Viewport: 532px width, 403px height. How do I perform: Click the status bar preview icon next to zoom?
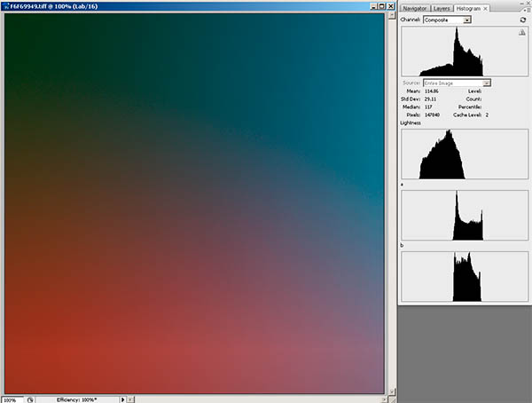click(30, 400)
